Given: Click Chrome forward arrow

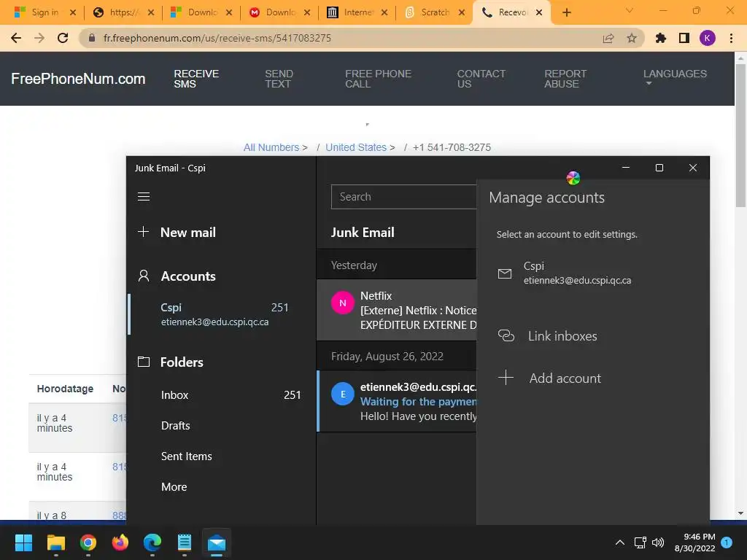Looking at the screenshot, I should coord(39,38).
